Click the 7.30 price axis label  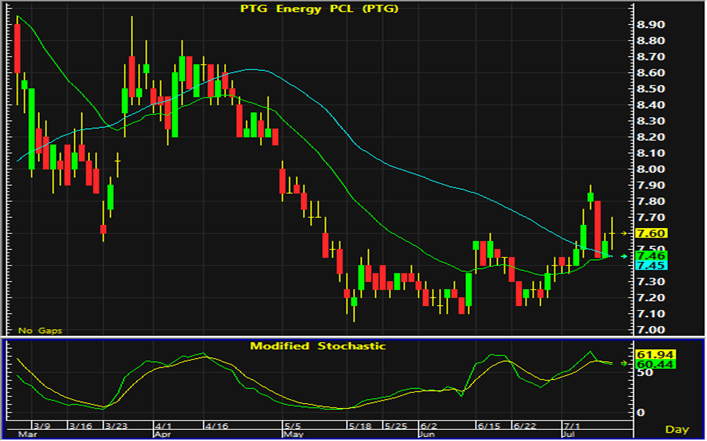tap(651, 281)
